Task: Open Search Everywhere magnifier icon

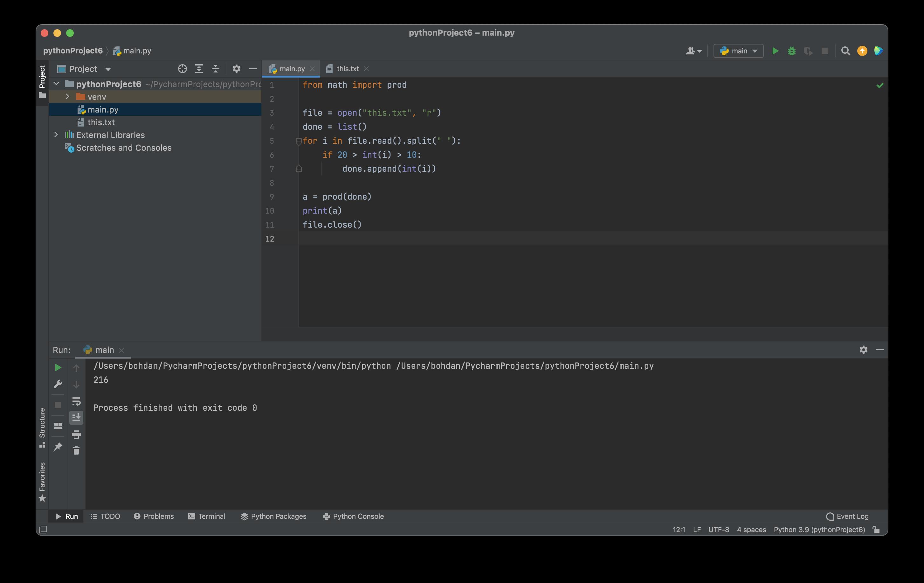Action: click(x=845, y=51)
